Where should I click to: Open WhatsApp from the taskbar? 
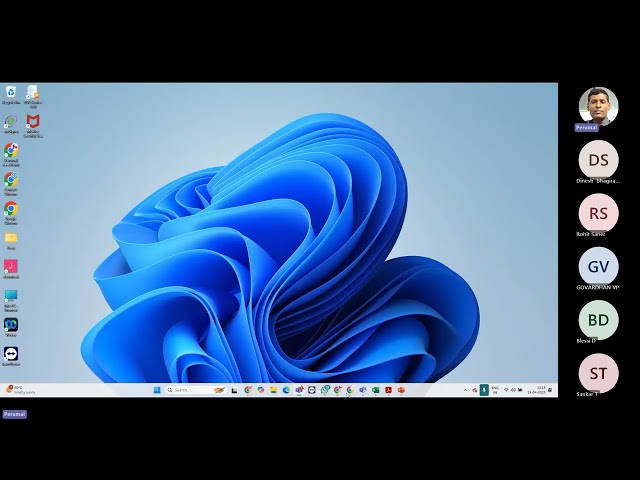tap(325, 390)
